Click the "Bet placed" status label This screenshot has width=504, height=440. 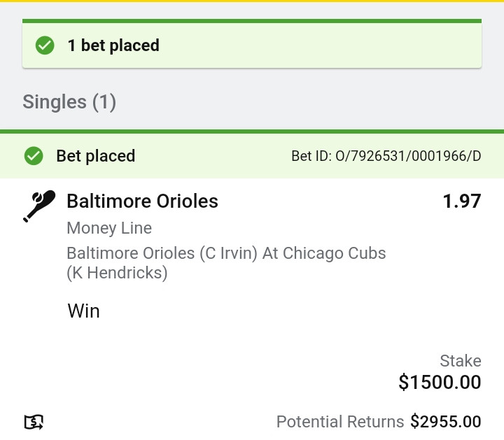click(x=95, y=156)
